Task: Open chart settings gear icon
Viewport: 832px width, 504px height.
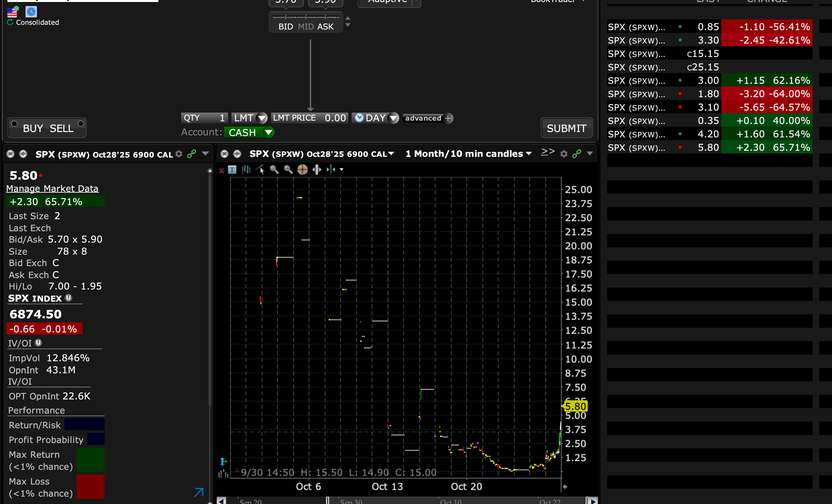Action: pyautogui.click(x=564, y=154)
